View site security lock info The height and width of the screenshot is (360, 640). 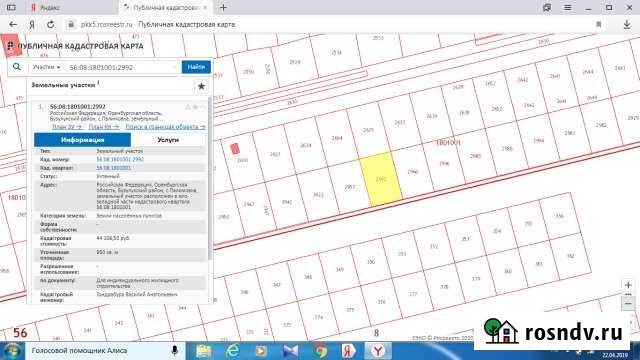tap(71, 24)
